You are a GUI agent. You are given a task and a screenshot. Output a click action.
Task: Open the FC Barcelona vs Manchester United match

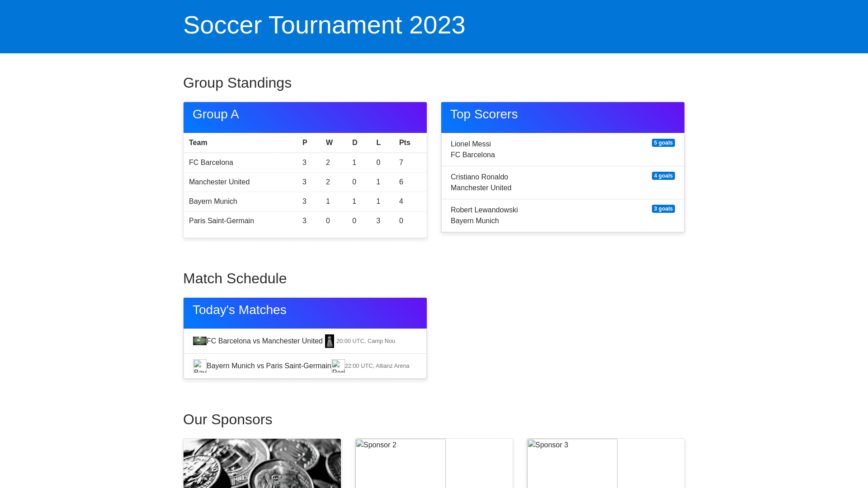[264, 341]
